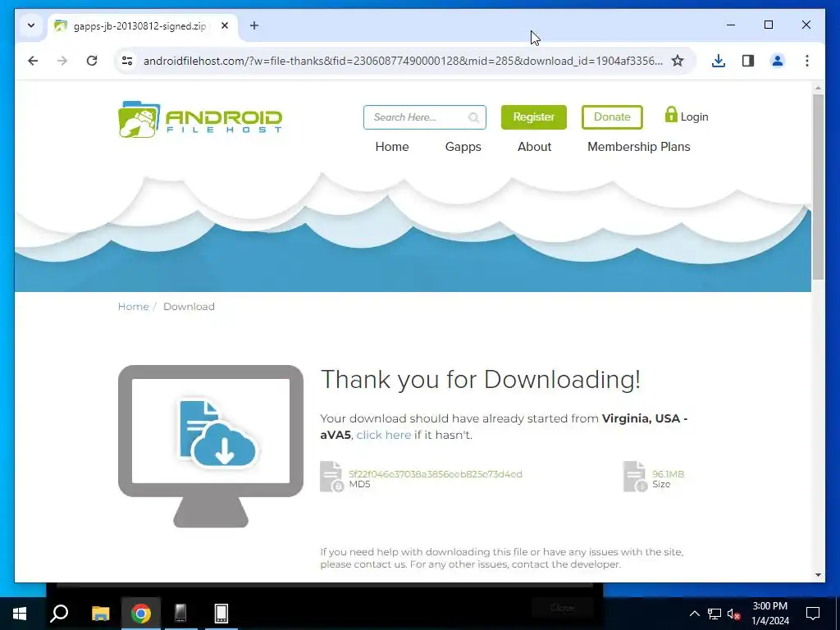Image resolution: width=840 pixels, height=630 pixels.
Task: Click the Thank you for Downloading heading
Action: 480,379
